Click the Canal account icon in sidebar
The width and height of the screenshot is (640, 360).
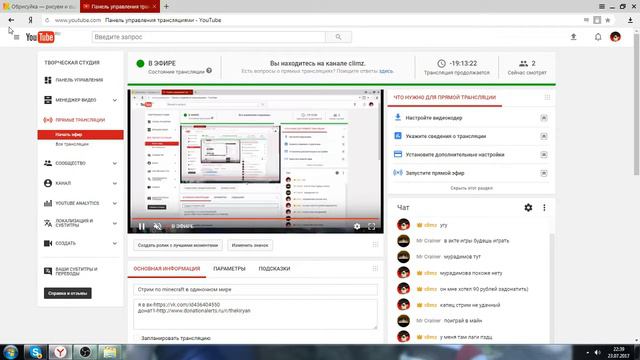tap(48, 183)
